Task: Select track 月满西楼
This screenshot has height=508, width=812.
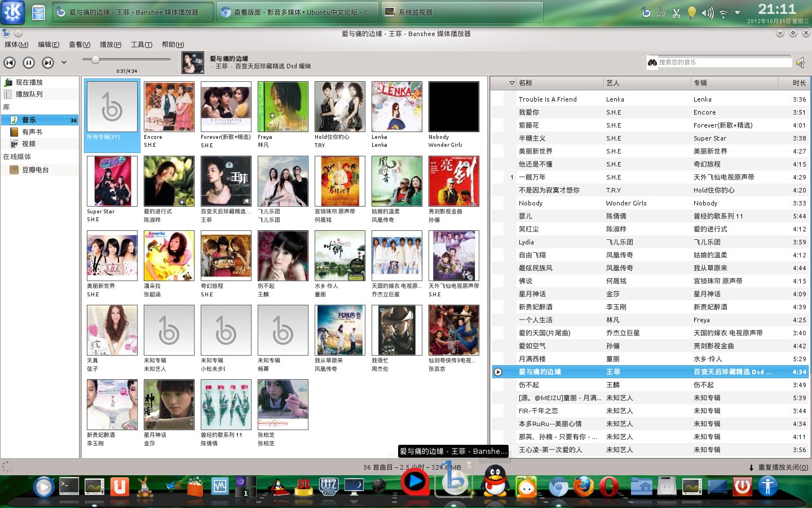Action: click(x=650, y=359)
